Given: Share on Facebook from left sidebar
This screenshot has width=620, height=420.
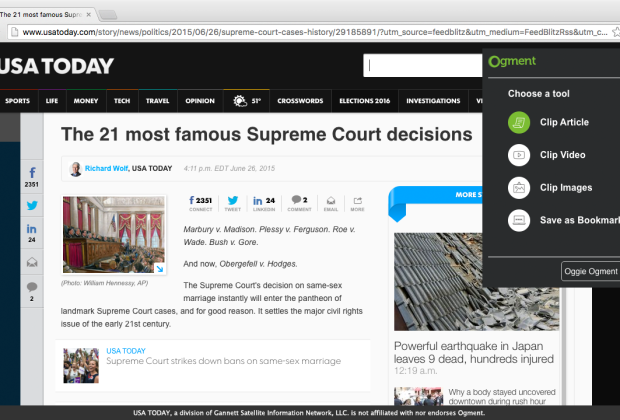Looking at the screenshot, I should [32, 177].
